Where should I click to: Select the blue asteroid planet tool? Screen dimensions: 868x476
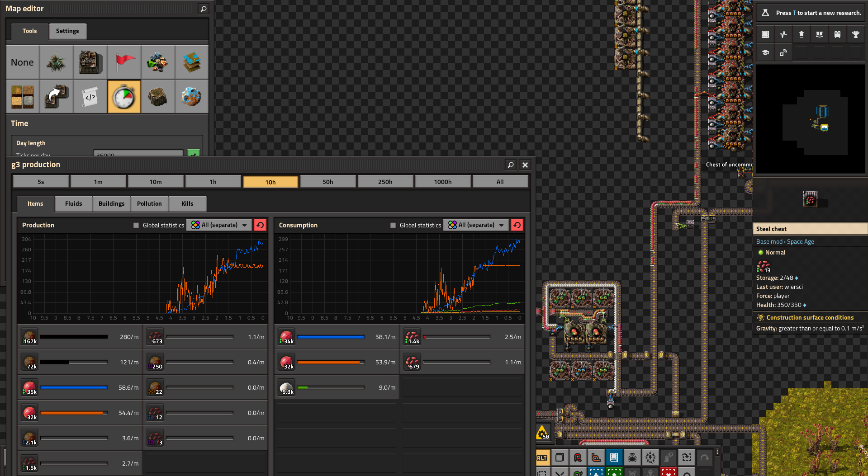point(192,96)
